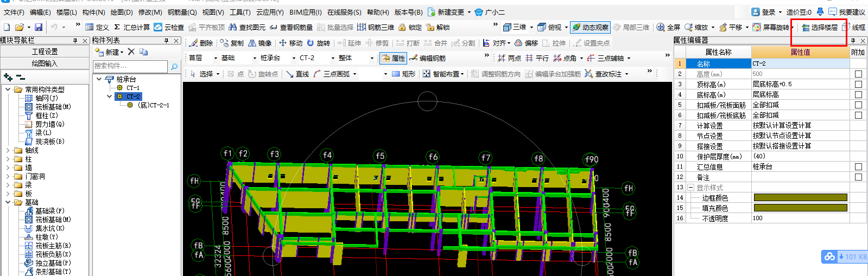Open the 定义 (Define) tool
This screenshot has width=868, height=276.
coord(97,27)
